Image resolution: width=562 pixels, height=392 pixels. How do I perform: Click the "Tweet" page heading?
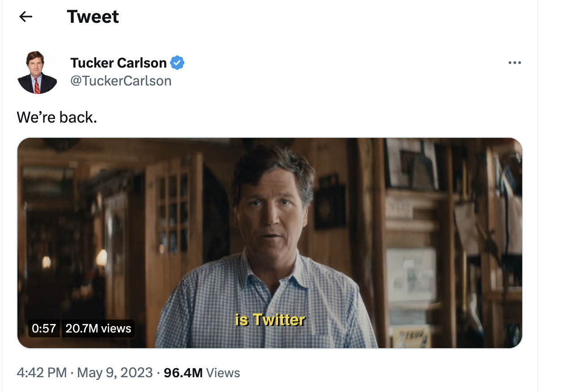(93, 17)
